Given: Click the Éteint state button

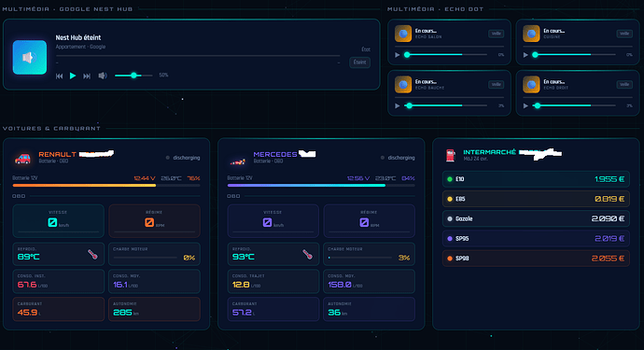Looking at the screenshot, I should pyautogui.click(x=359, y=63).
